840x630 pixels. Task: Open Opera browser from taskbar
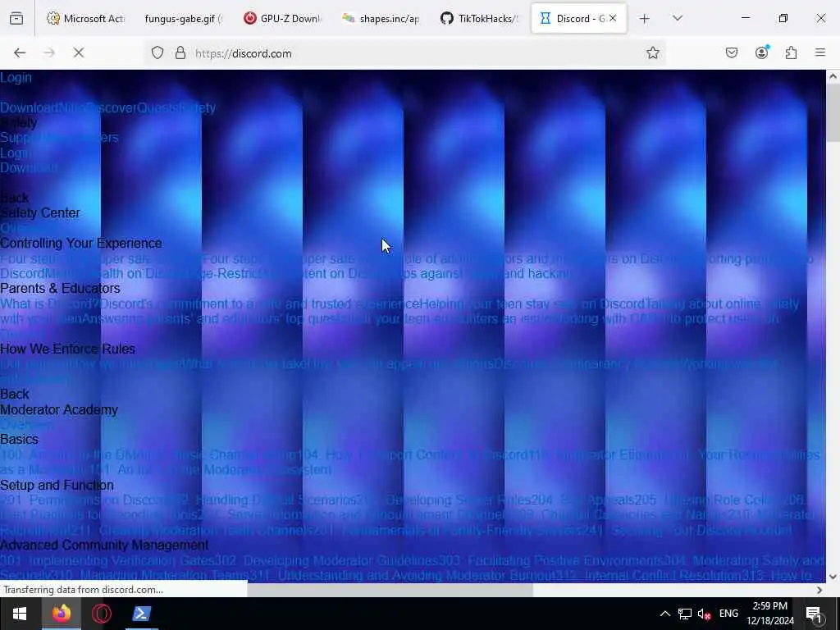coord(102,614)
